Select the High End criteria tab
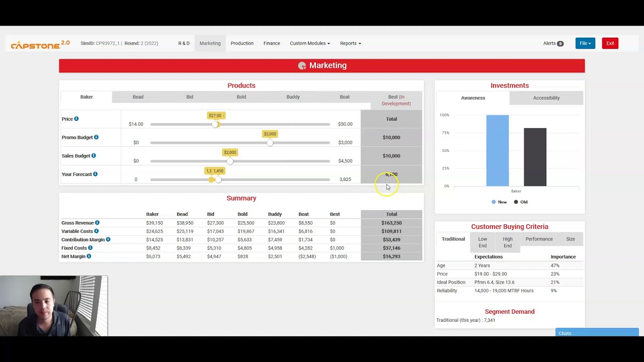 pyautogui.click(x=508, y=242)
